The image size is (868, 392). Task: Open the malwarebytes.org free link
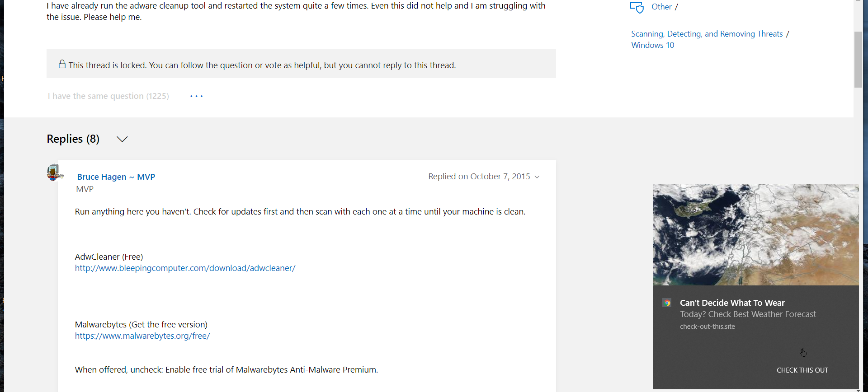[142, 336]
